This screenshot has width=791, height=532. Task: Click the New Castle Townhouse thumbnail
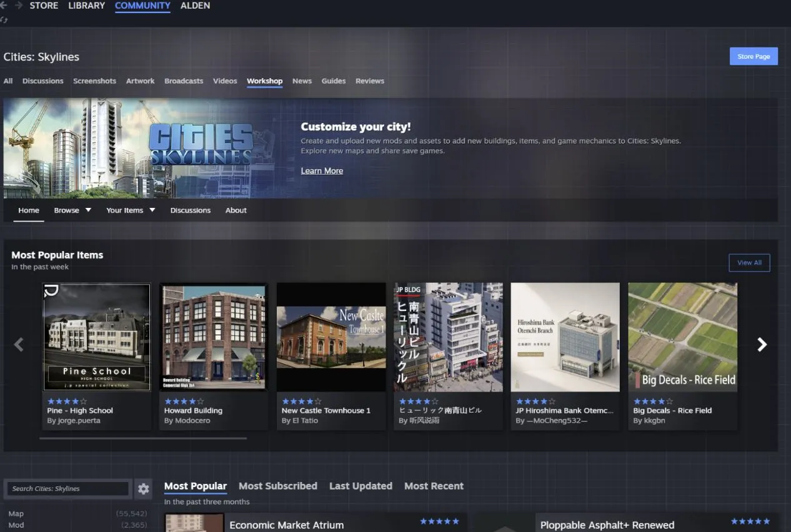(331, 337)
